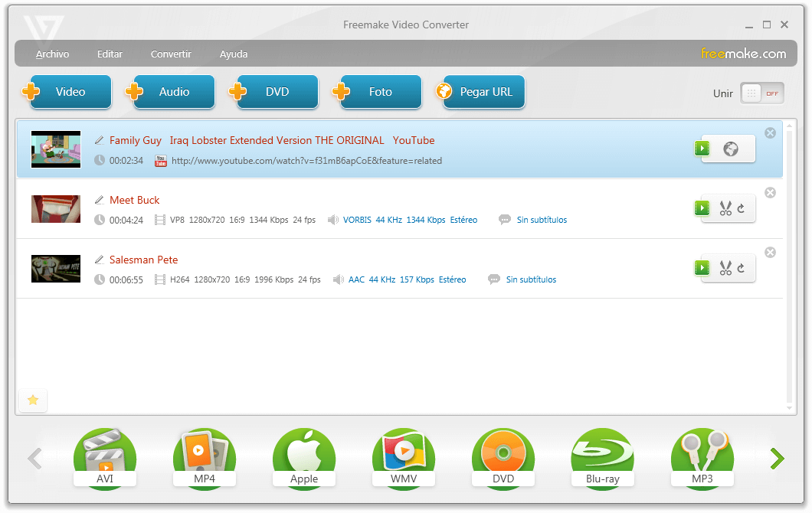
Task: Click Salesman Pete H264 video info
Action: pyautogui.click(x=245, y=279)
